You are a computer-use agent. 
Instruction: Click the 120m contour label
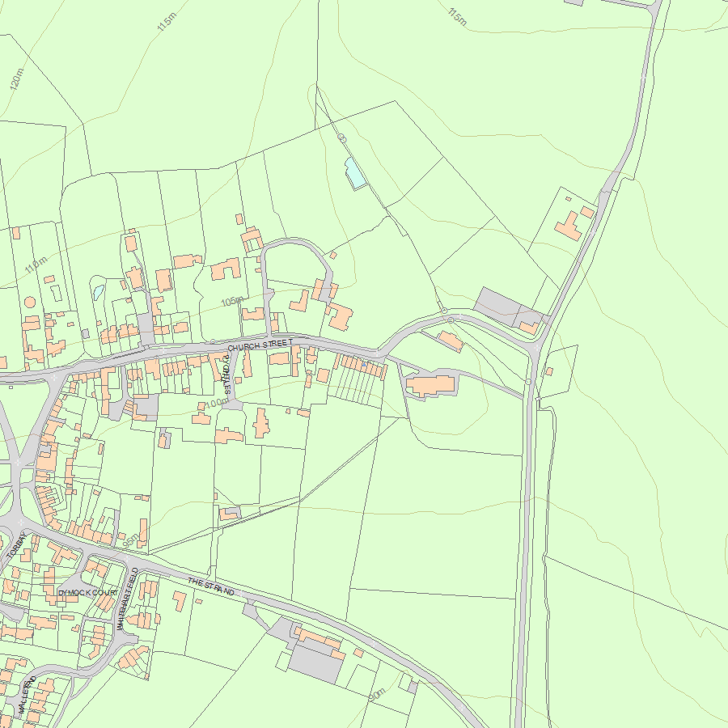click(x=16, y=79)
